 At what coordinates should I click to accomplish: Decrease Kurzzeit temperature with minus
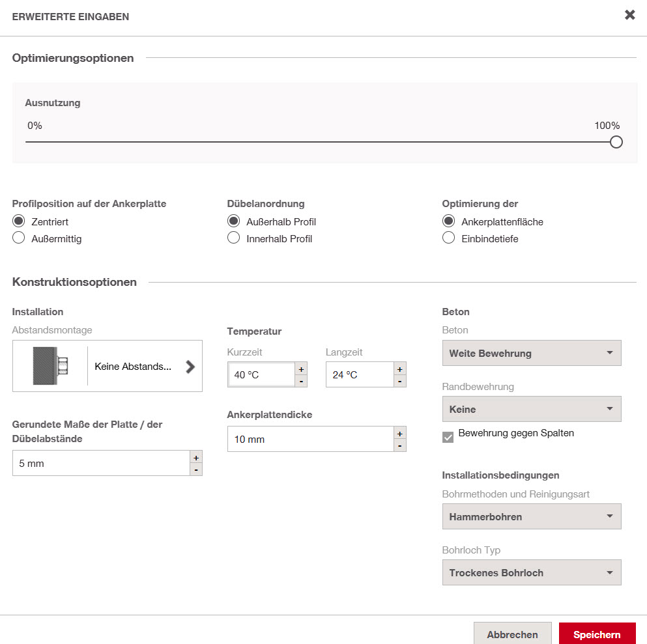pos(301,382)
